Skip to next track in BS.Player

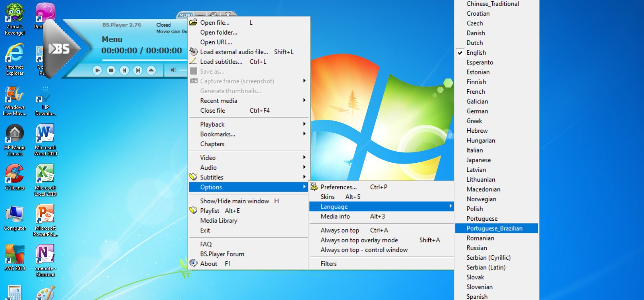(x=138, y=70)
